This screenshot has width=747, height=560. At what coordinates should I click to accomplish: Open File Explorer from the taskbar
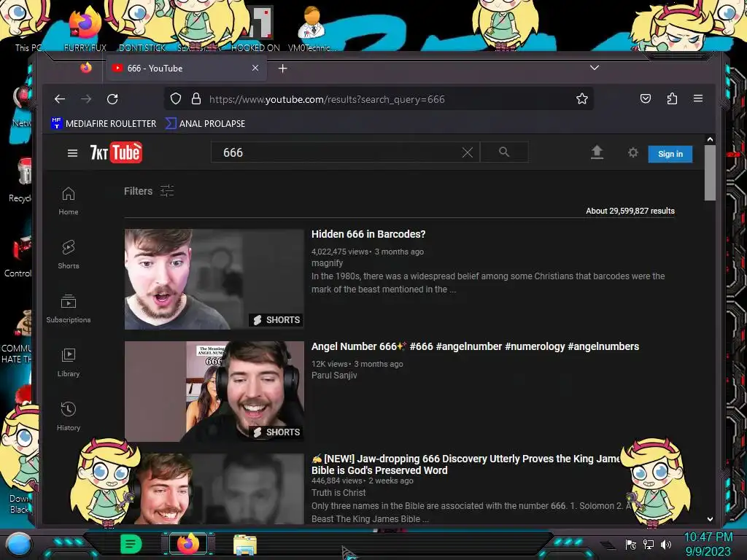(245, 544)
